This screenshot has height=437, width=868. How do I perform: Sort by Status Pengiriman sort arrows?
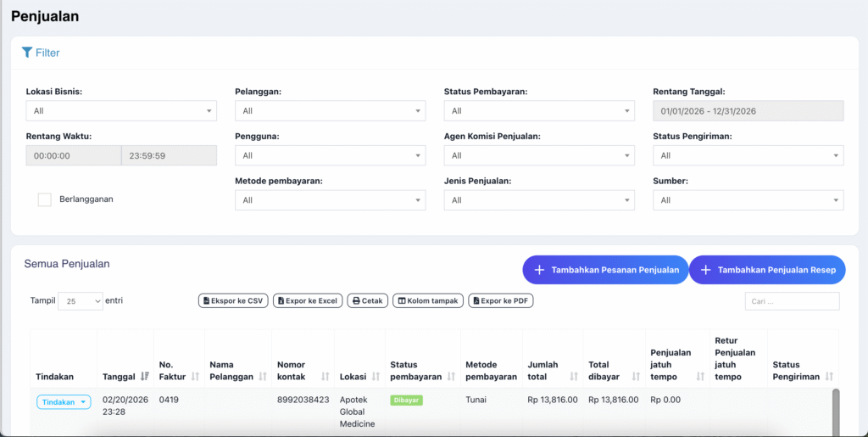[829, 377]
